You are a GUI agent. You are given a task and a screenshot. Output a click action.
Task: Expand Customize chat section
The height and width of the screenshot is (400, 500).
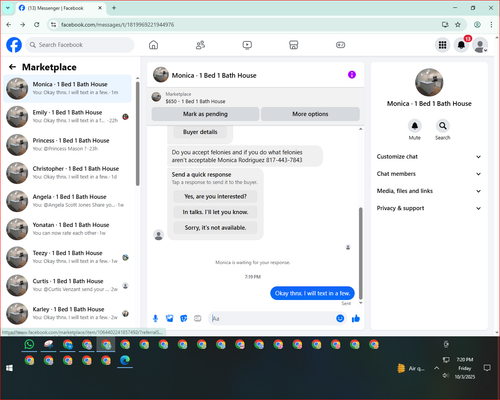[x=429, y=157]
